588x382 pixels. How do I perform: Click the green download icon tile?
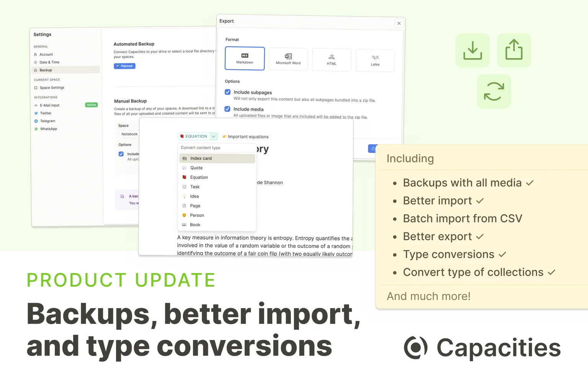(x=473, y=51)
